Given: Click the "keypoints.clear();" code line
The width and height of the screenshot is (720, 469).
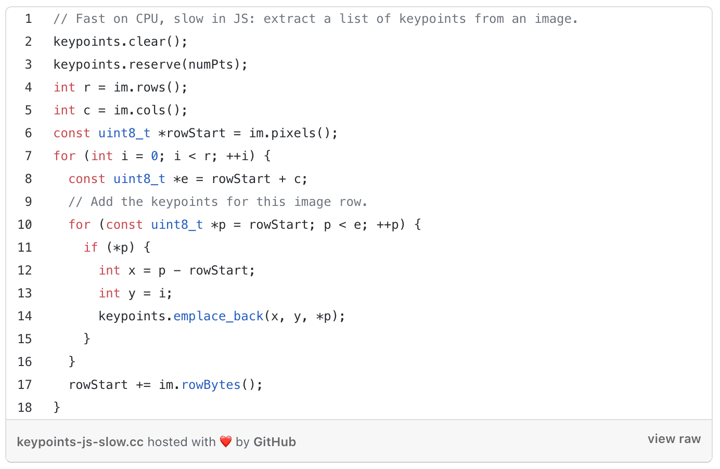Looking at the screenshot, I should [120, 42].
